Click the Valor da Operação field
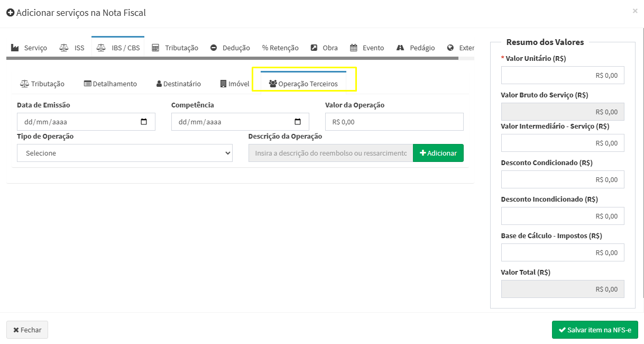This screenshot has width=644, height=344. coord(394,122)
